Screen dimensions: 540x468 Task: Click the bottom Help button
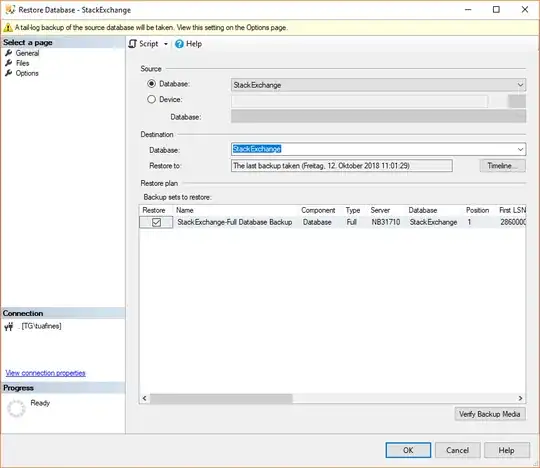tap(507, 450)
